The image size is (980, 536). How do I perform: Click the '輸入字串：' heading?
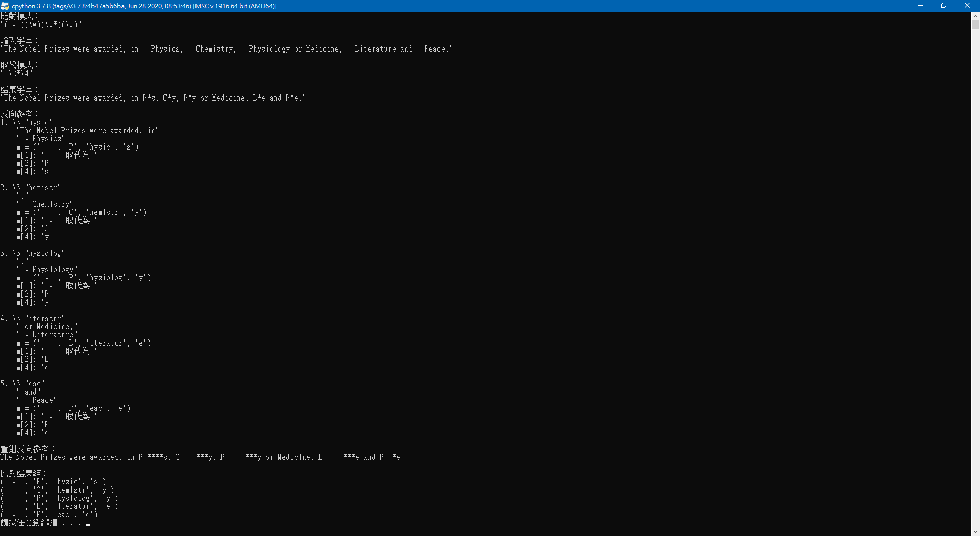tap(19, 41)
